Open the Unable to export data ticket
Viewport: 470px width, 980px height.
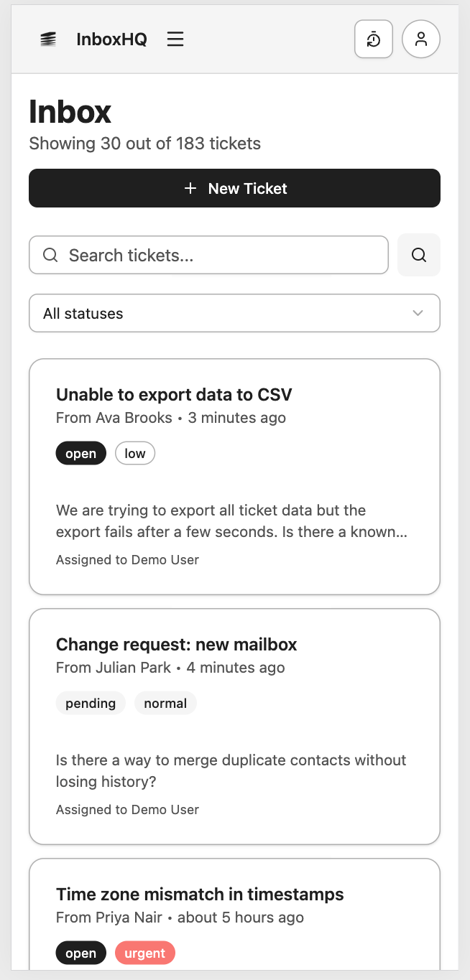point(174,394)
